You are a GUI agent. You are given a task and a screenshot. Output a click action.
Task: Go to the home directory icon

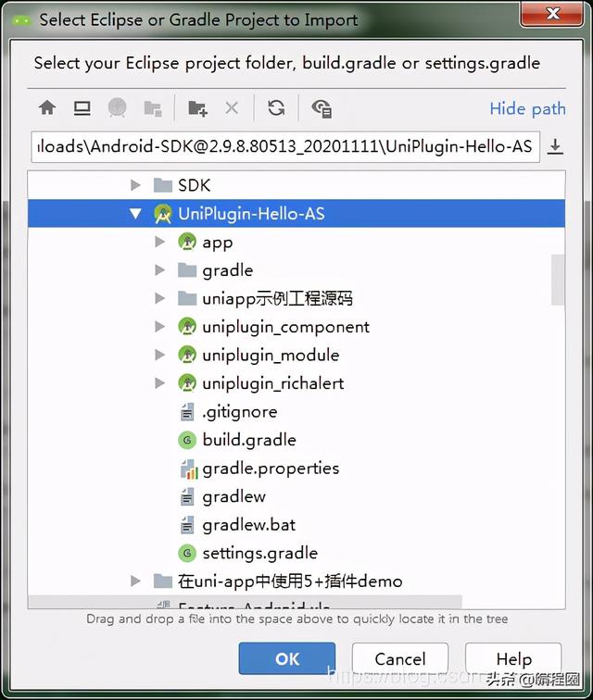pos(47,108)
